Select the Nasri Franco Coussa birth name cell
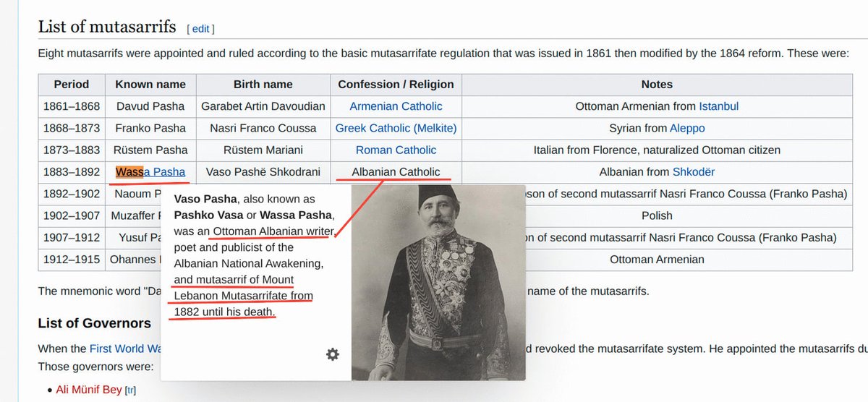868x402 pixels. [263, 128]
